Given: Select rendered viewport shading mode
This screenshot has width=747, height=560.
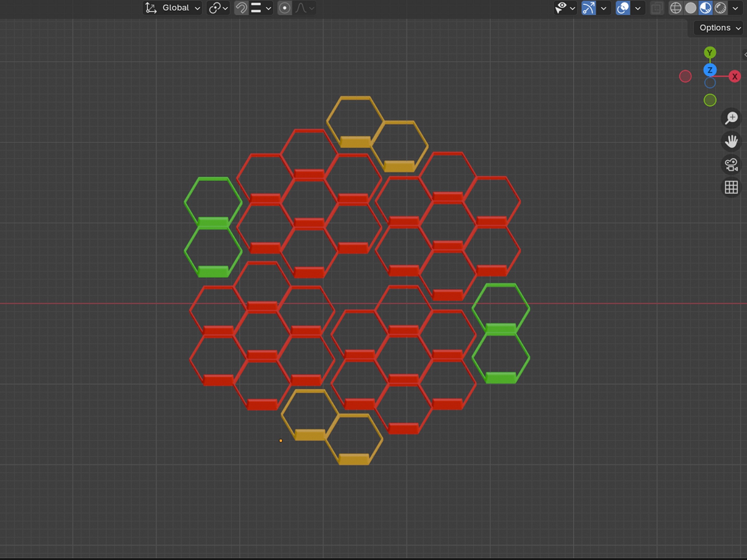Looking at the screenshot, I should 721,8.
